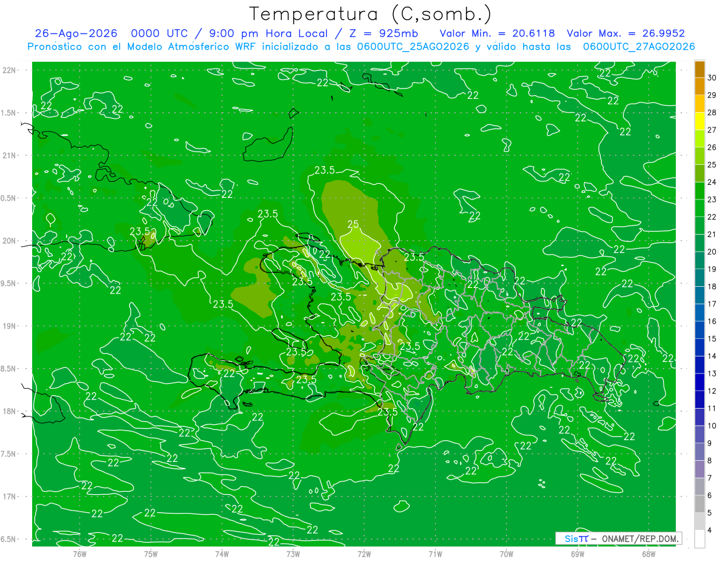Click the latitude axis label "20N"

point(9,241)
